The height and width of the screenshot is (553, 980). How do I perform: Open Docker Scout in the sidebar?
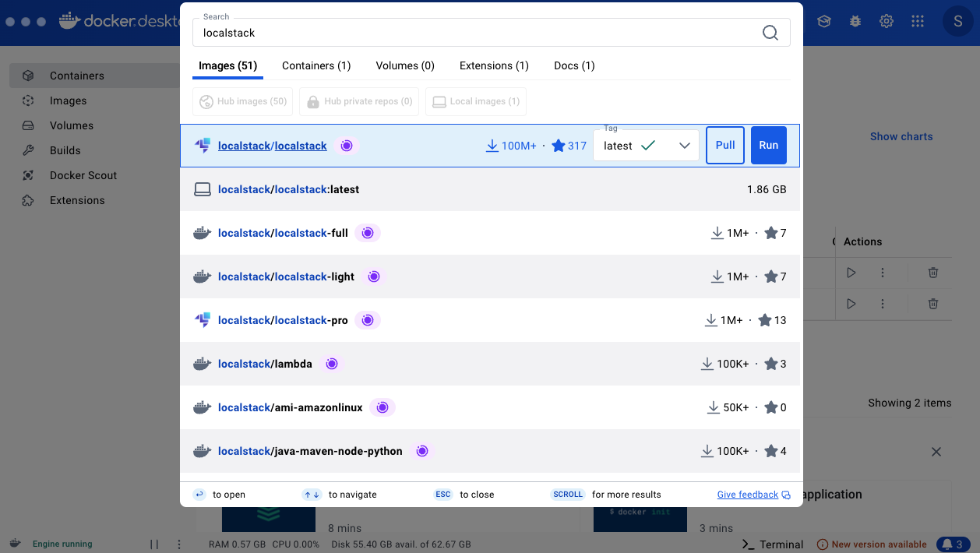94,175
